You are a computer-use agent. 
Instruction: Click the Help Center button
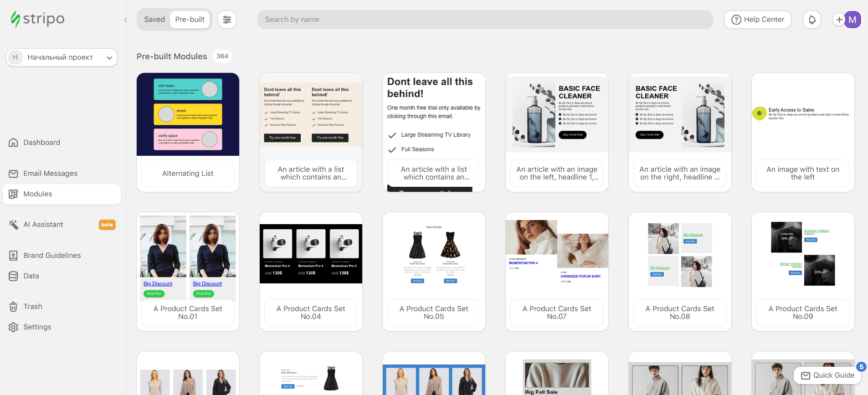click(x=758, y=20)
